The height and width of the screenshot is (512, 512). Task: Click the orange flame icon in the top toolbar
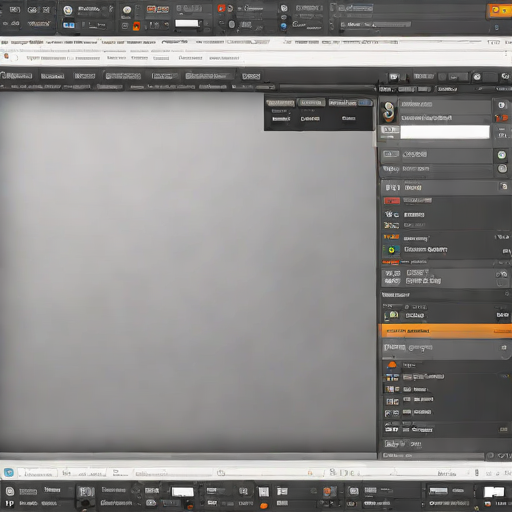[x=136, y=26]
